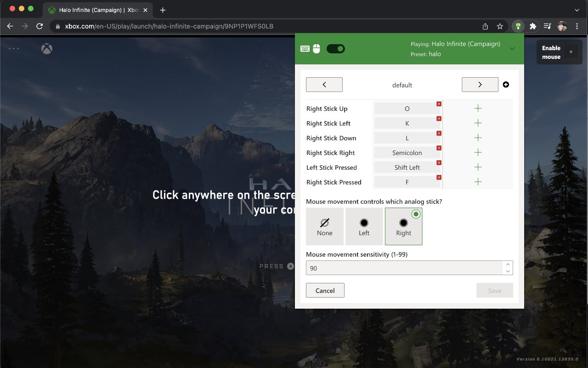The width and height of the screenshot is (588, 368).
Task: Add a second binding for Right Stick Right
Action: 478,152
